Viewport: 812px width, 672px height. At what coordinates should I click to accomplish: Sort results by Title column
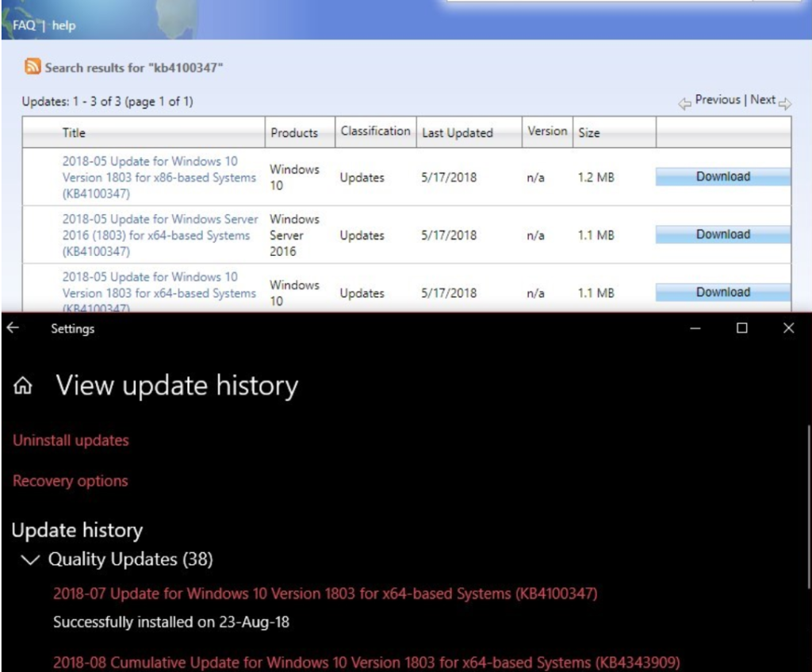[x=74, y=132]
